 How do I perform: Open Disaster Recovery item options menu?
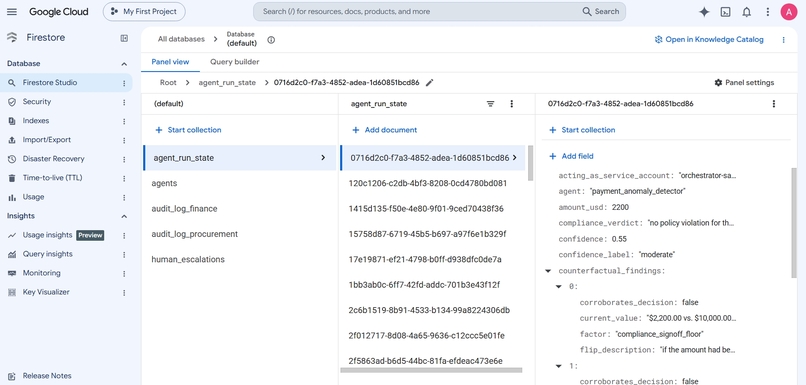click(x=124, y=159)
